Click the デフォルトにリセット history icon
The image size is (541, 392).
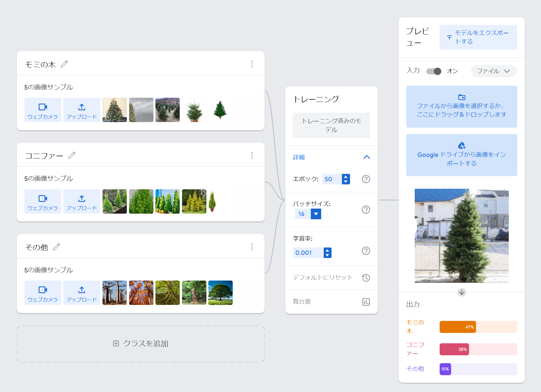[x=366, y=277]
